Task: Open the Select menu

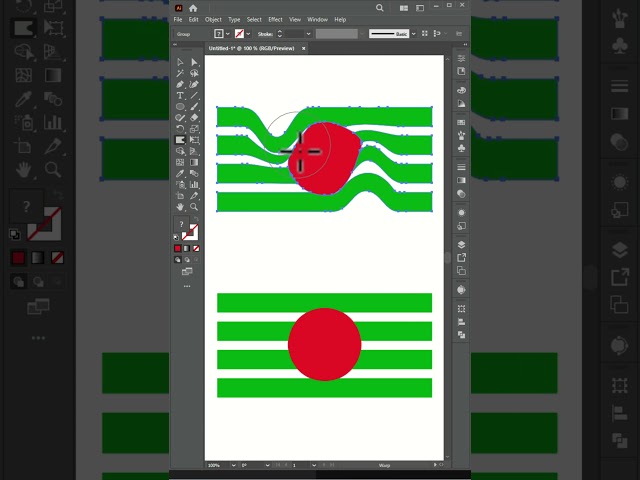Action: click(254, 20)
